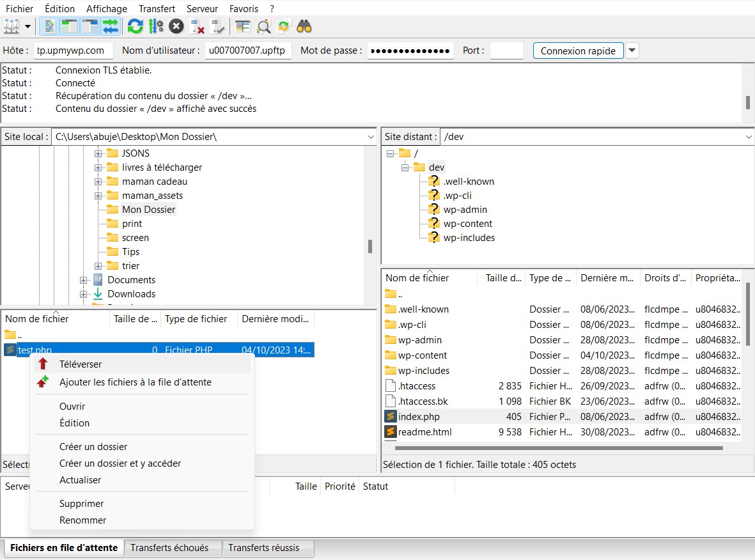Sort remote files by Dernière modification column
755x560 pixels.
[608, 278]
